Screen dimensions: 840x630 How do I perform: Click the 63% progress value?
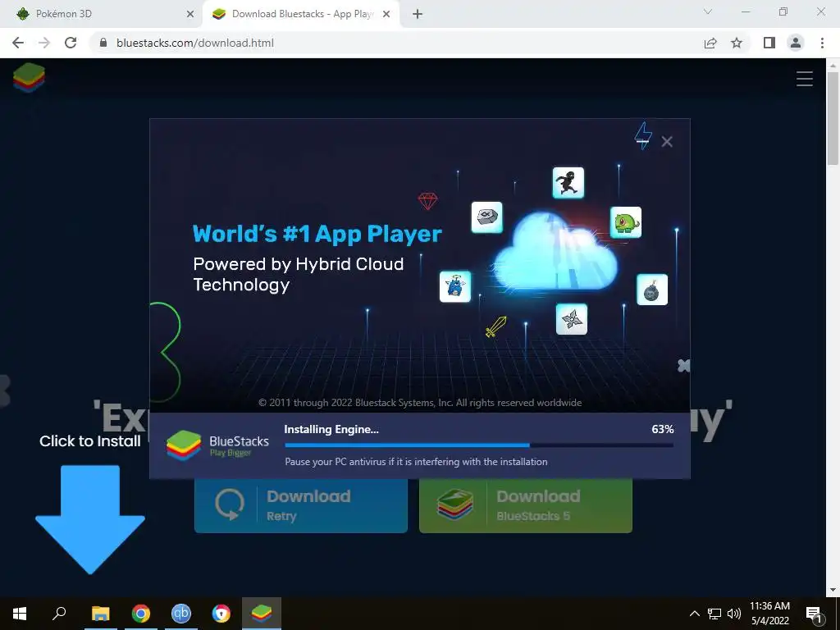tap(663, 429)
